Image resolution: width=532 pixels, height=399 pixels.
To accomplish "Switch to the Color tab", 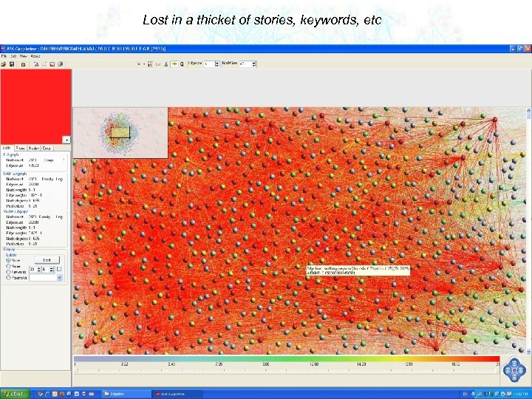I will click(47, 148).
